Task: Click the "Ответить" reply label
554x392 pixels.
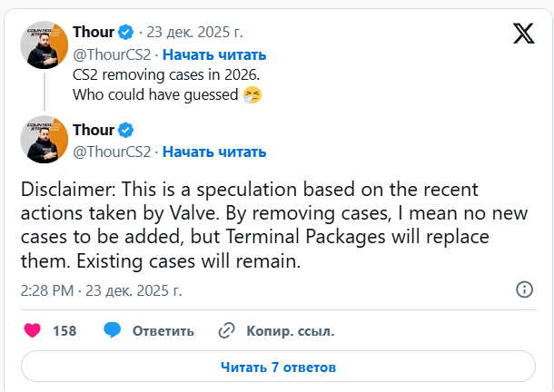Action: (x=163, y=331)
